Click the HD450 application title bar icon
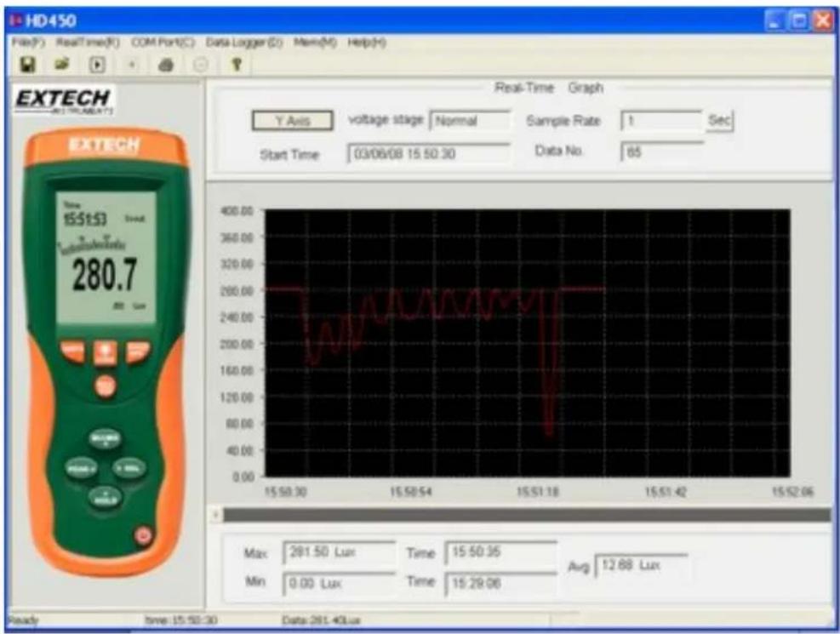Viewport: 840px width, 634px height. [16, 21]
